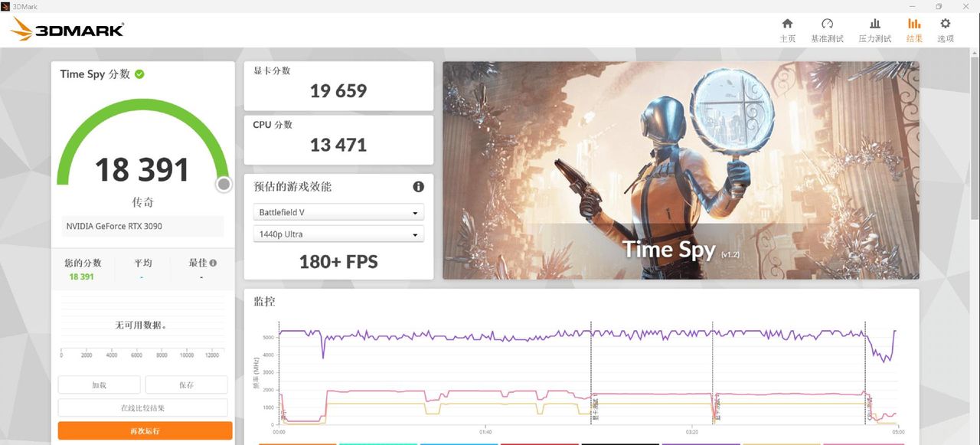Click info icon next to 最佳 score
The height and width of the screenshot is (445, 980).
(x=213, y=263)
